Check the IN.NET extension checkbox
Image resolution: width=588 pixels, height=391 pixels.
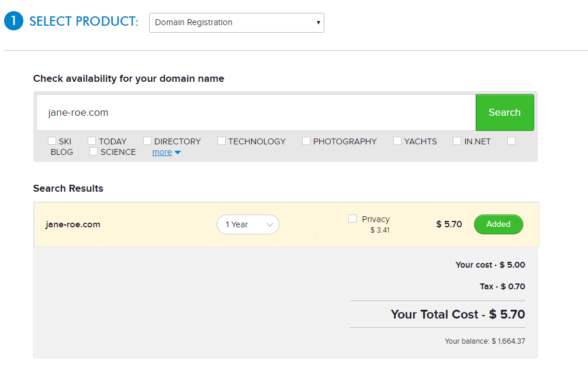click(457, 141)
